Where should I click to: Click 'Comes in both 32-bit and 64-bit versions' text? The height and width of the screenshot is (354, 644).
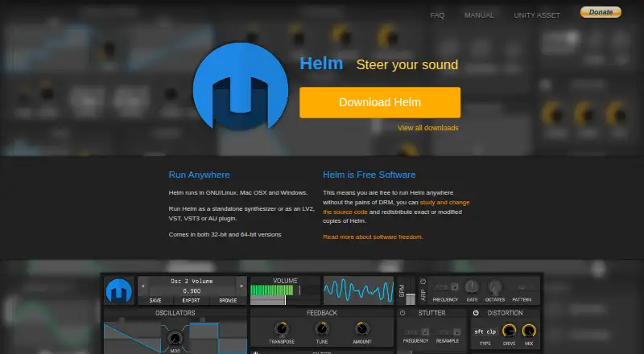225,234
